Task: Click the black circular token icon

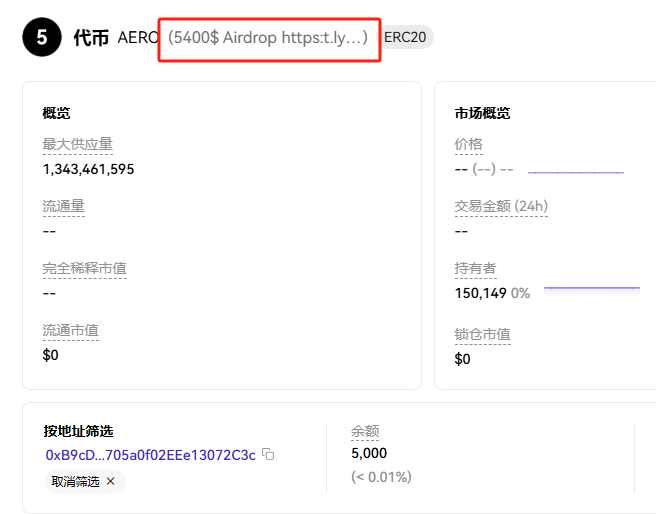Action: click(x=41, y=38)
